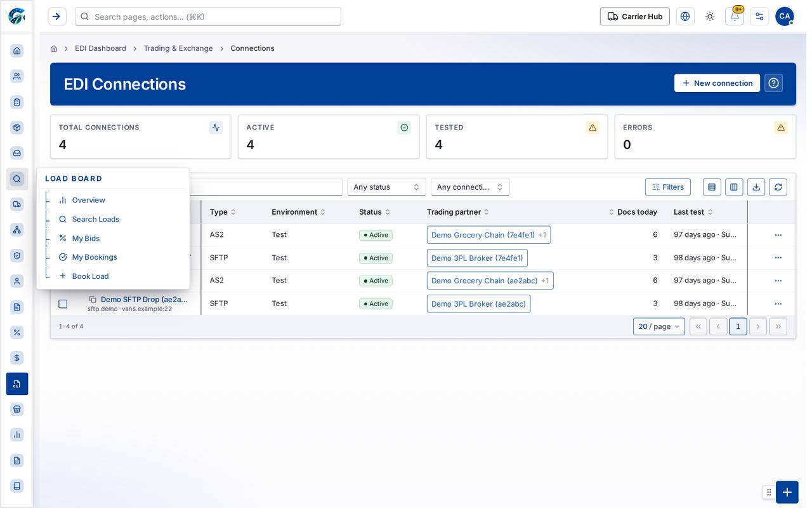This screenshot has width=812, height=508.
Task: Open the percent sign sidebar icon
Action: (17, 332)
